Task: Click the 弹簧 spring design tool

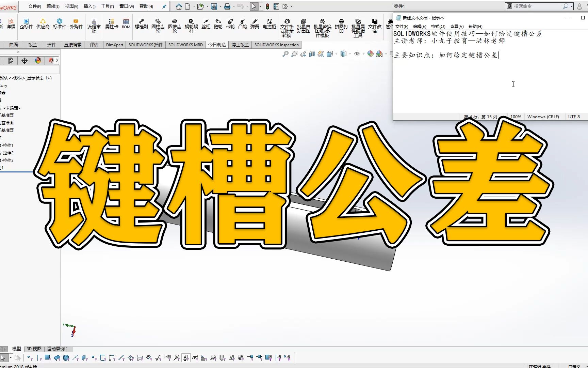Action: click(255, 23)
